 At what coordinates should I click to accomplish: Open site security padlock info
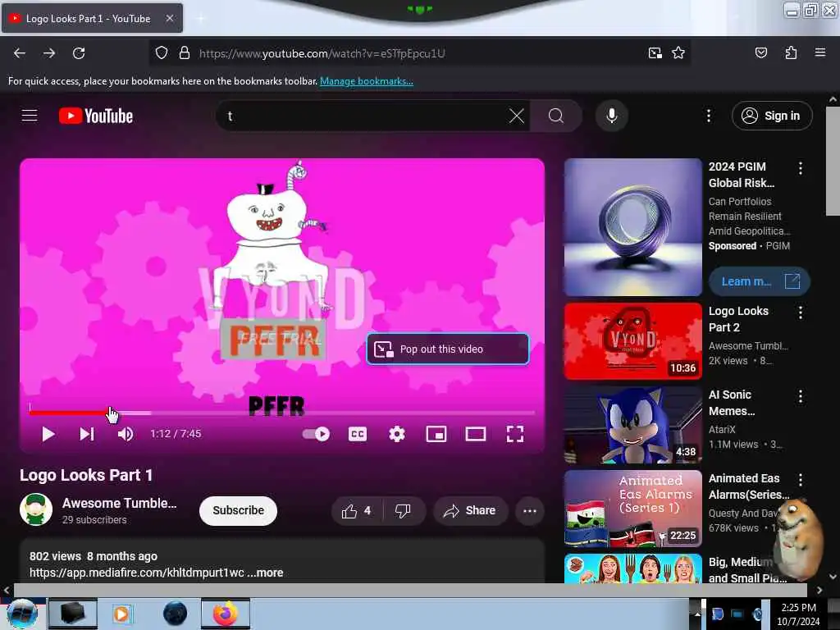coord(185,53)
